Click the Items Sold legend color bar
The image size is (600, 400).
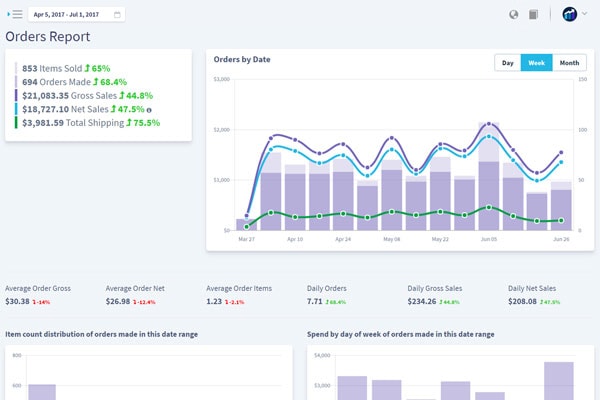coord(16,68)
